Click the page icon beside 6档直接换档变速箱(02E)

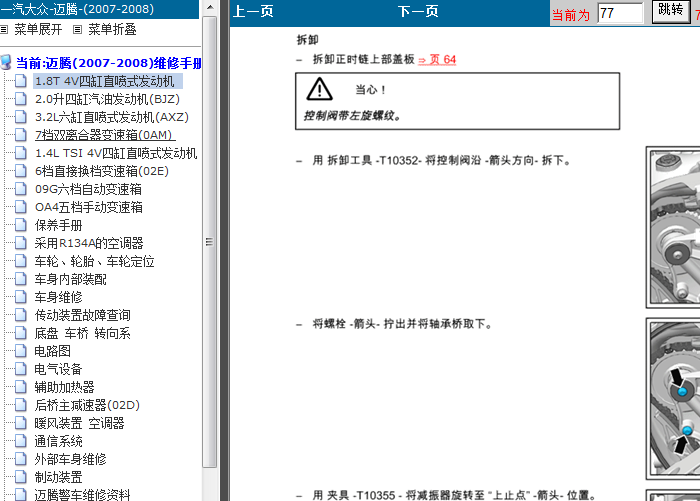pyautogui.click(x=21, y=171)
